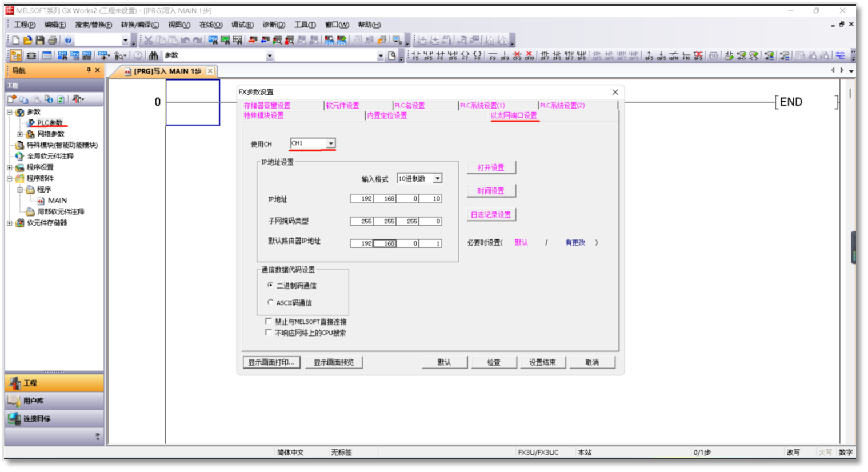868x472 pixels.
Task: Expand the 网络参数 tree node
Action: click(x=20, y=134)
